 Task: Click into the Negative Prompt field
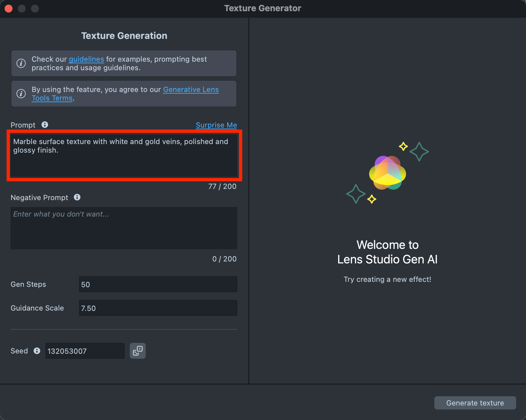pyautogui.click(x=124, y=228)
